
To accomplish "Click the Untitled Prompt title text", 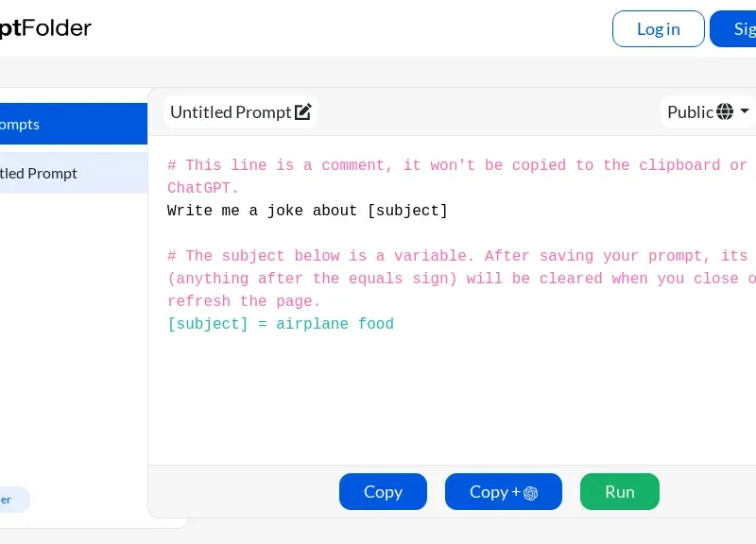I will pos(231,111).
